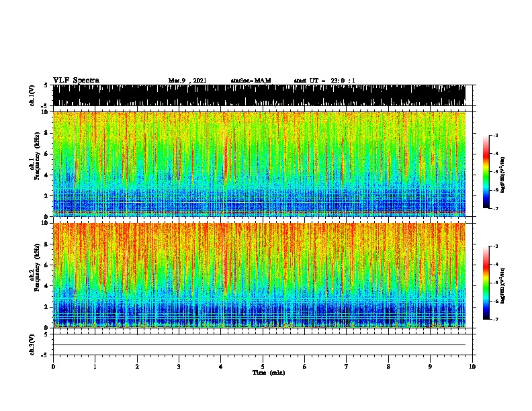
Task: Click the "station=MAM" label
Action: point(251,81)
